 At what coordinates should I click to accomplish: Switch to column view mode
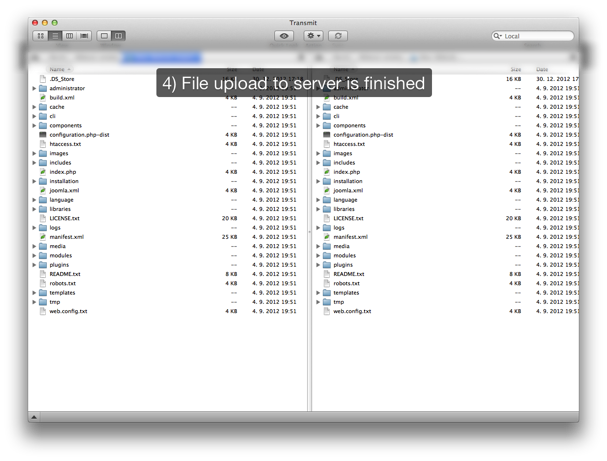pos(69,36)
